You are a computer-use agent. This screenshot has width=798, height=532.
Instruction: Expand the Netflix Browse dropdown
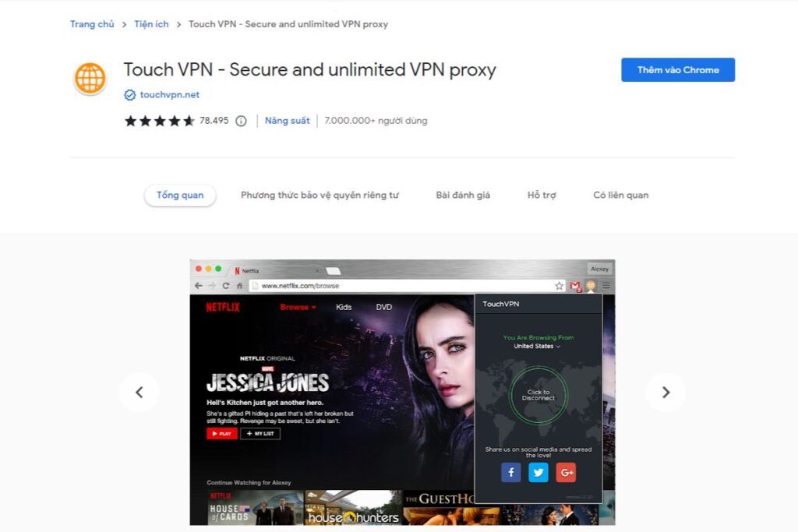[297, 307]
